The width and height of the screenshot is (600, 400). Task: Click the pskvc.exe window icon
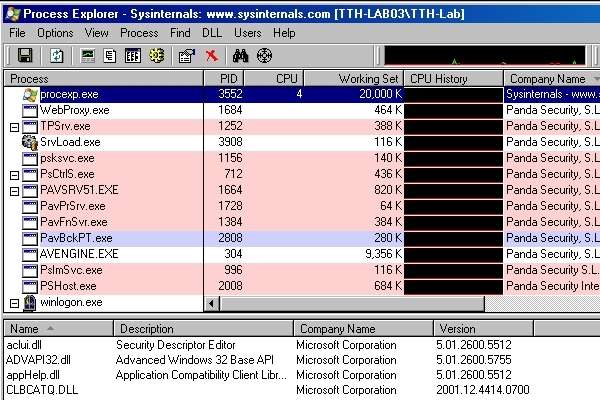[x=30, y=158]
